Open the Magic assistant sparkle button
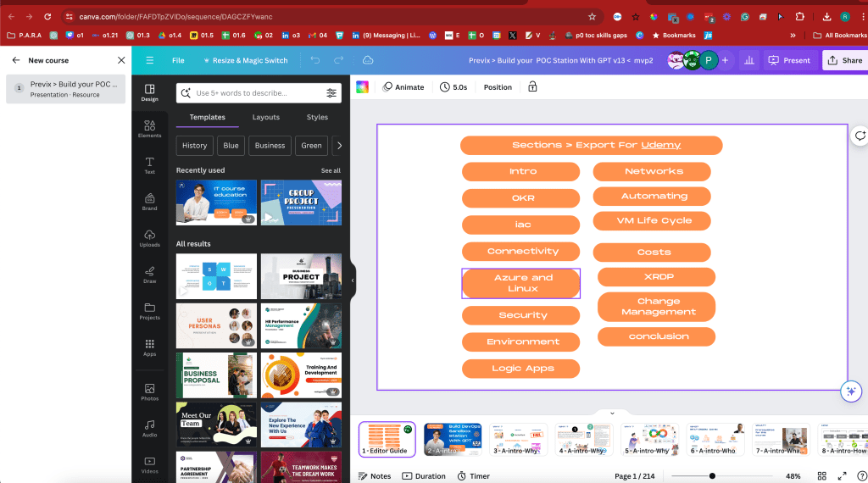The width and height of the screenshot is (868, 483). click(851, 391)
